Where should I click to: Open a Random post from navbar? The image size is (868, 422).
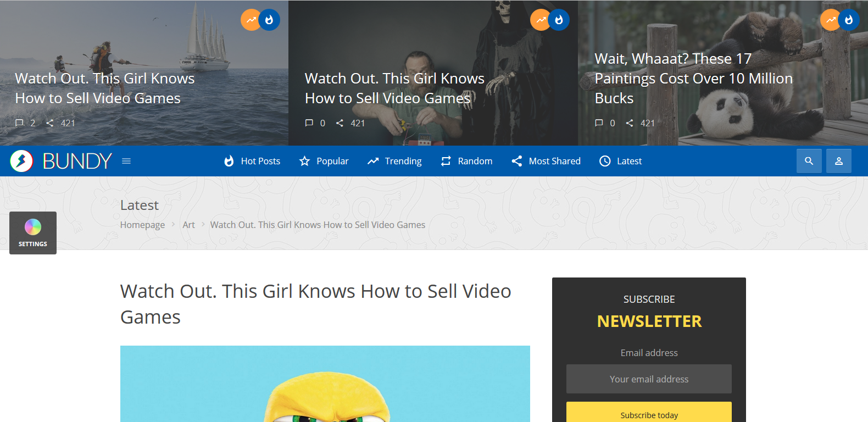[466, 161]
